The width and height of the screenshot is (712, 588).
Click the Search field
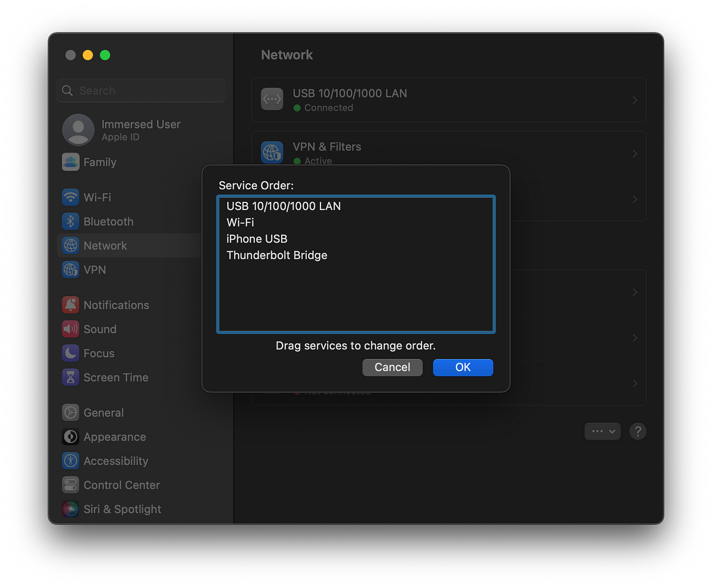(x=141, y=91)
